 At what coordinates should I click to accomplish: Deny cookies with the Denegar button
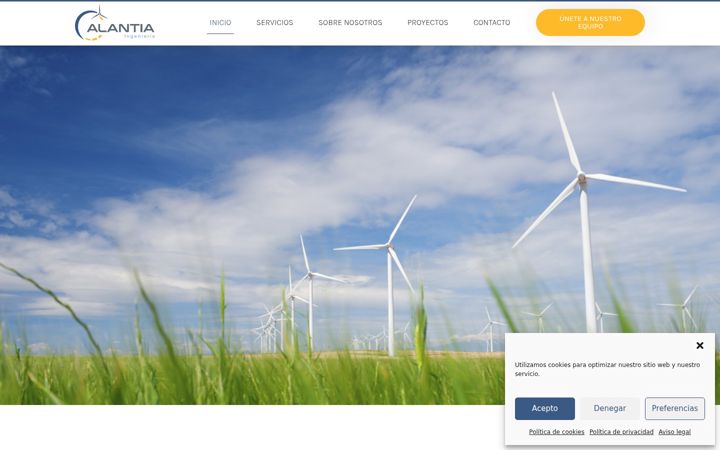609,408
